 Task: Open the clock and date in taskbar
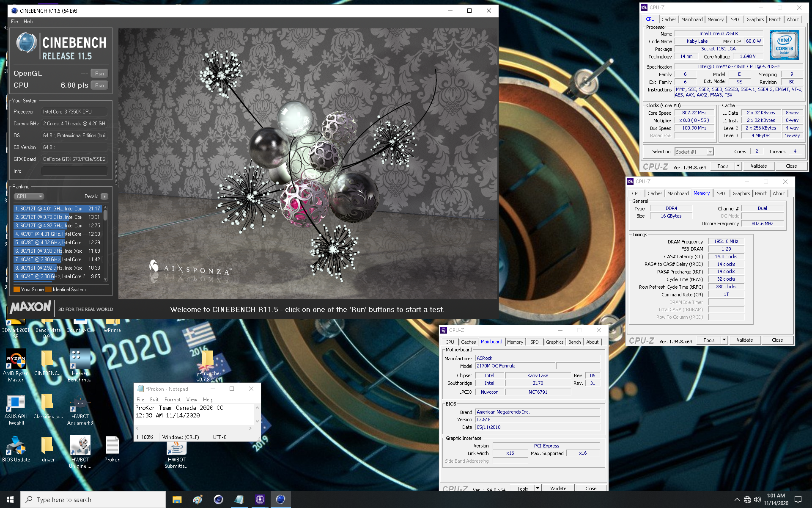pyautogui.click(x=776, y=500)
